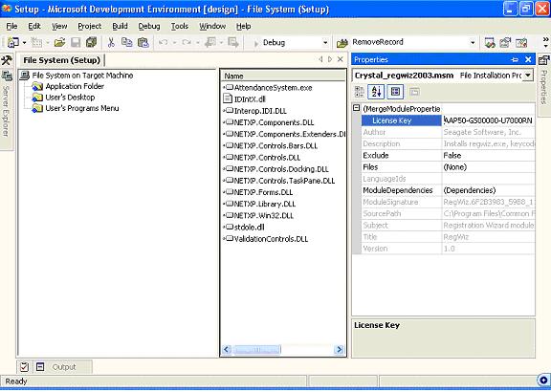Click the Undo toolbar icon
551x392 pixels.
(x=163, y=42)
